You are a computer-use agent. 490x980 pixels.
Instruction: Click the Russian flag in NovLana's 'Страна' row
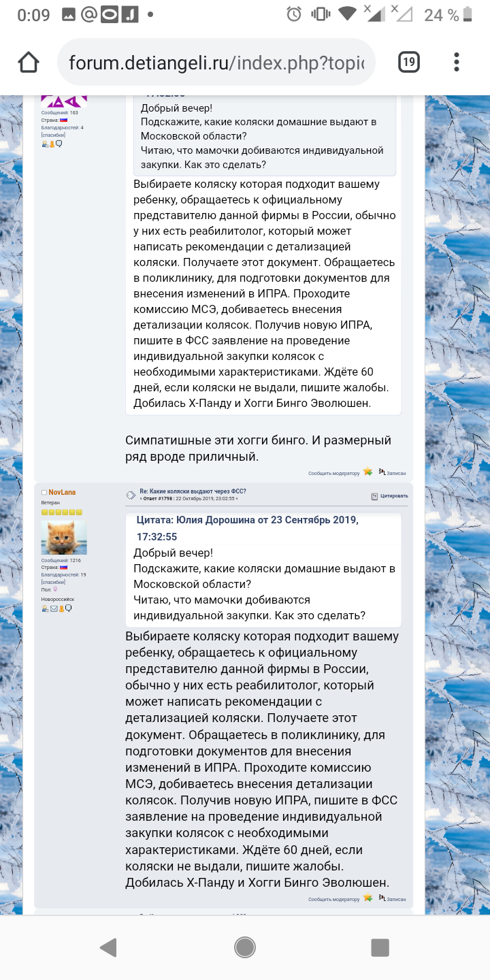[64, 567]
